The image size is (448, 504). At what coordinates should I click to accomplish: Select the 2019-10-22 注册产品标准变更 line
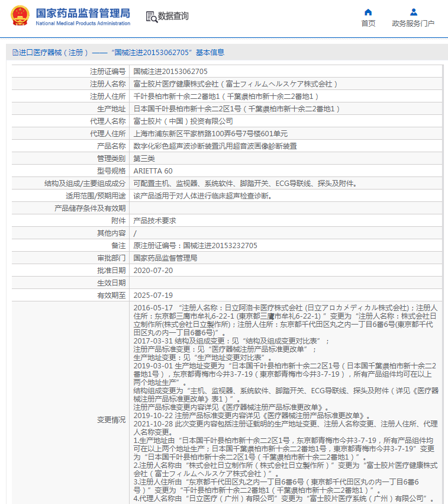[x=252, y=416]
